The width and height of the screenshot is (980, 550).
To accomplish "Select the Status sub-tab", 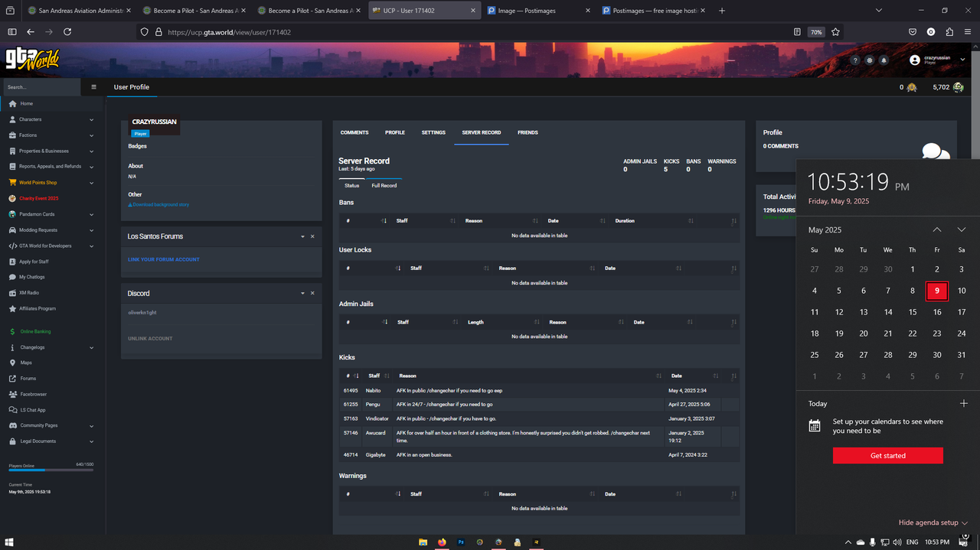I will click(351, 185).
